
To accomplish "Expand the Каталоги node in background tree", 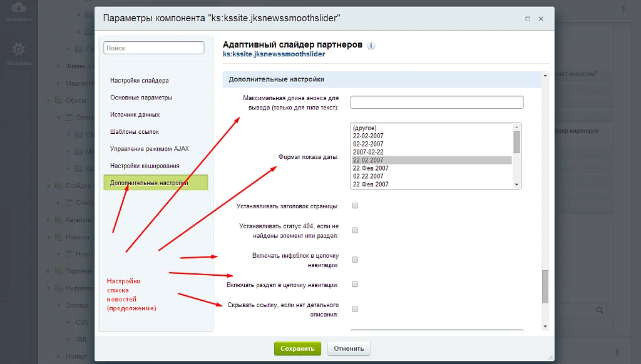I will pos(49,220).
